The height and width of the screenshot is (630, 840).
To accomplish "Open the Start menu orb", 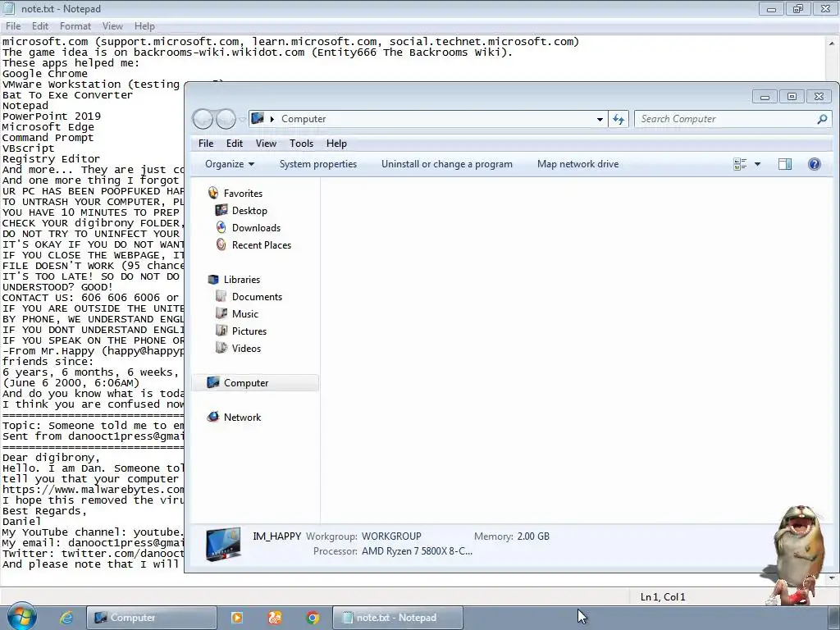I will tap(21, 617).
